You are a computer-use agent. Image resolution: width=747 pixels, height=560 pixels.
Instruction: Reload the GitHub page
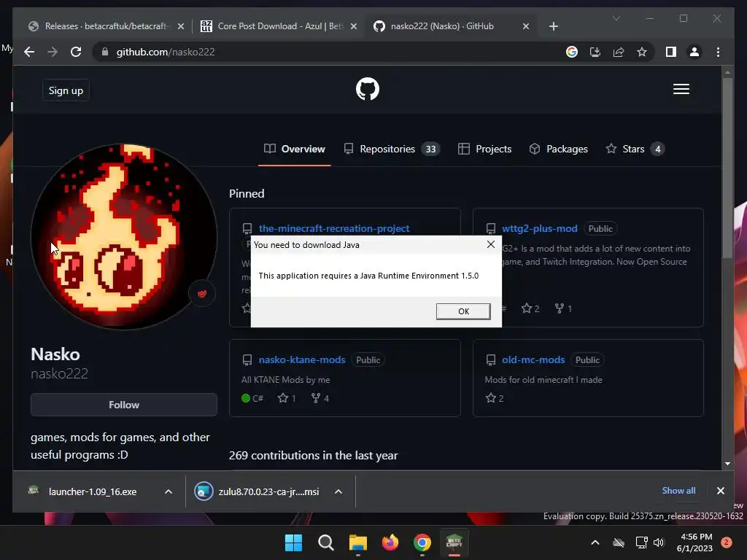76,52
